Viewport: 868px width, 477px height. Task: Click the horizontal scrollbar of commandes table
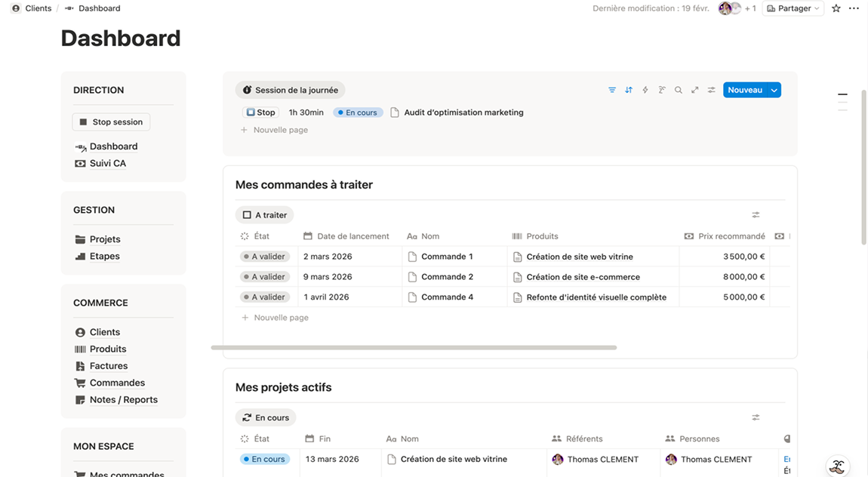(x=414, y=347)
